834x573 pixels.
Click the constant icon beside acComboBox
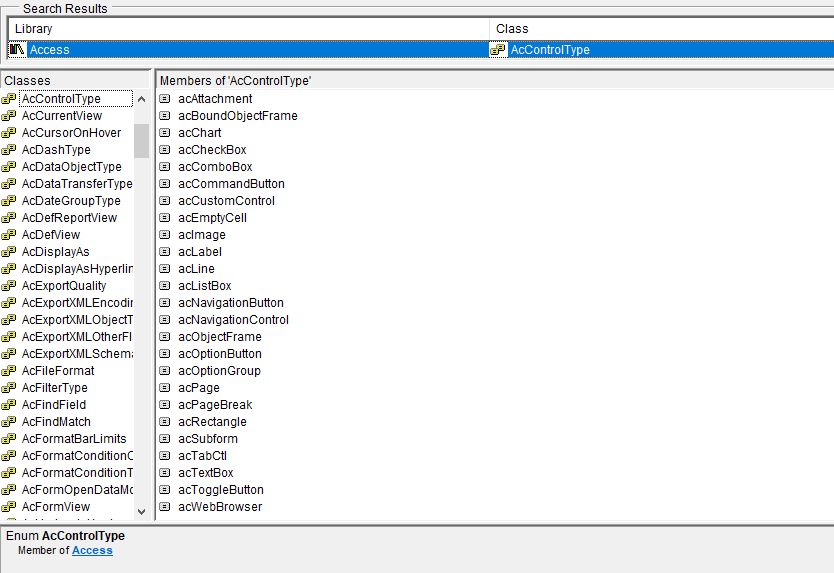point(165,167)
